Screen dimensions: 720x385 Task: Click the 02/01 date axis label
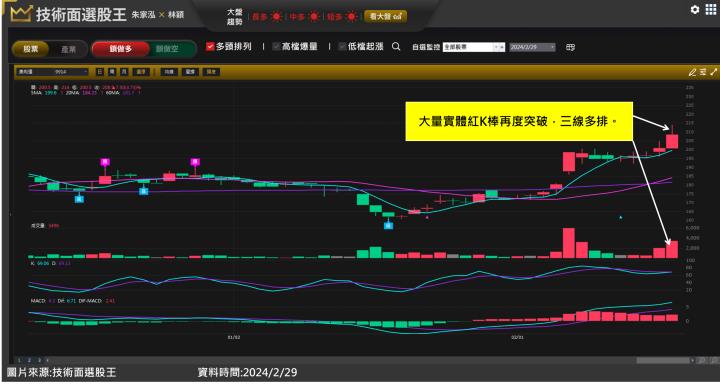point(517,337)
